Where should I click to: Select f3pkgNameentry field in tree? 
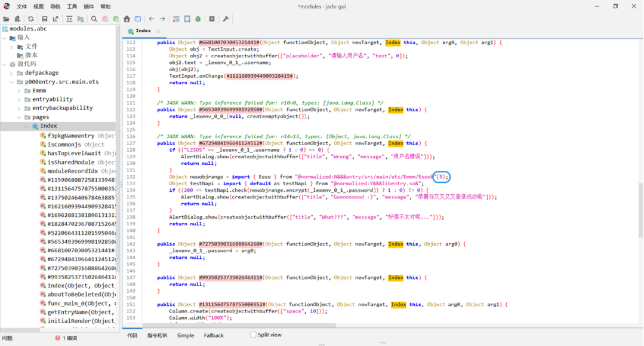pyautogui.click(x=70, y=136)
